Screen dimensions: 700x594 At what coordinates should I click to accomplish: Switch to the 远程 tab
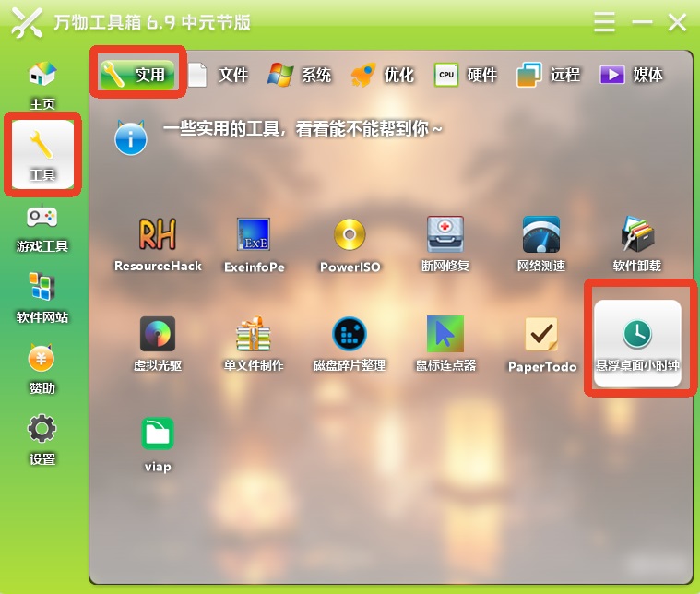click(549, 75)
